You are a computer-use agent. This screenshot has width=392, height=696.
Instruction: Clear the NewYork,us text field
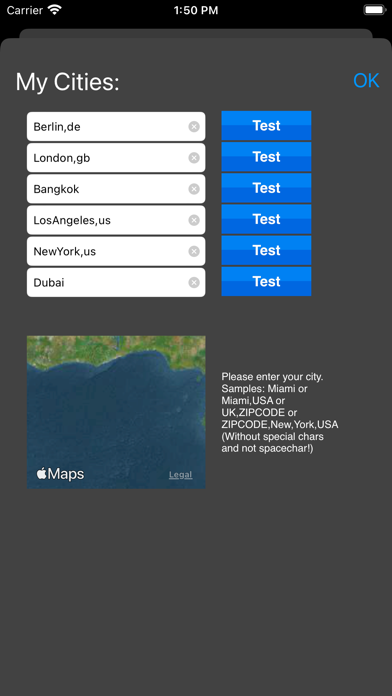(x=194, y=252)
